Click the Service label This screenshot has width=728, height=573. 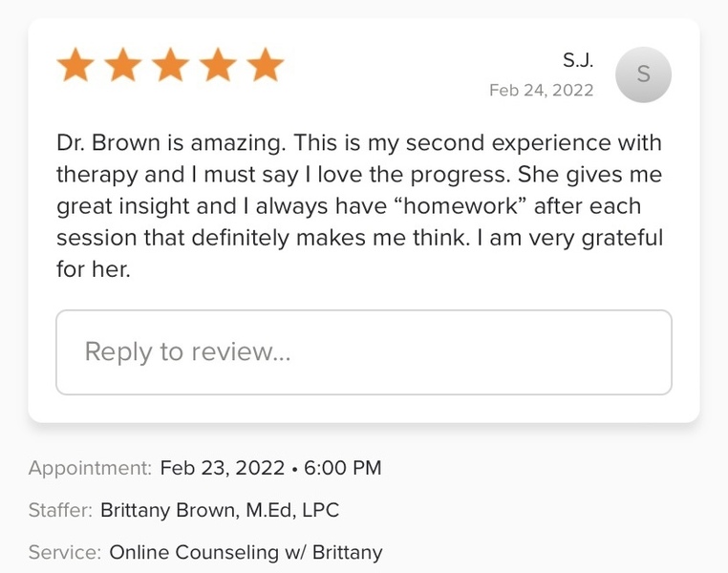point(64,552)
